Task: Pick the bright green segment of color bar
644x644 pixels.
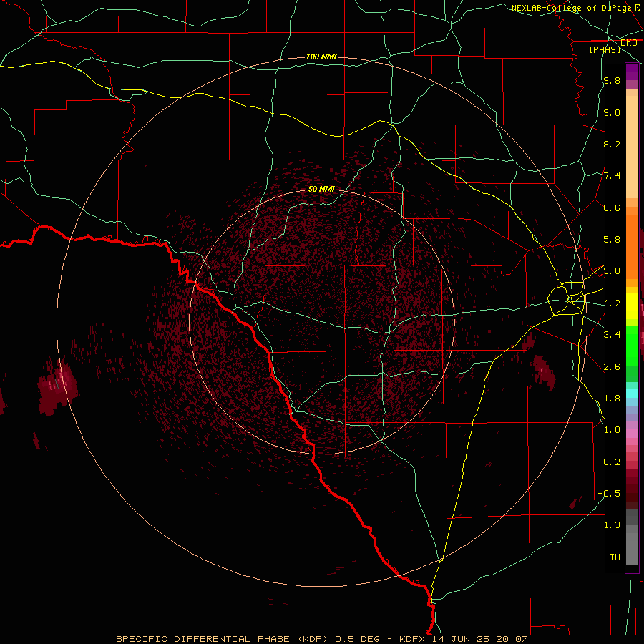Action: click(632, 346)
